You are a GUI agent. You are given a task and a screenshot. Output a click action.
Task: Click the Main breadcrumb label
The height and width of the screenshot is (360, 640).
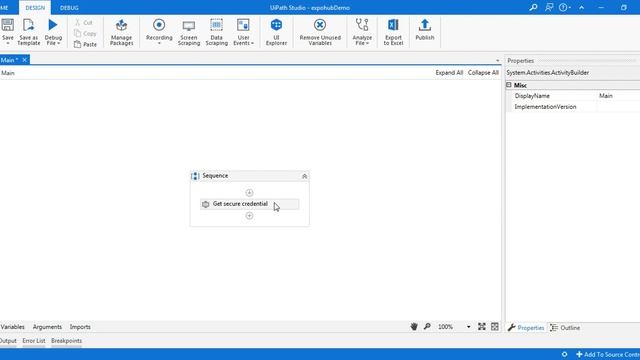tap(8, 73)
